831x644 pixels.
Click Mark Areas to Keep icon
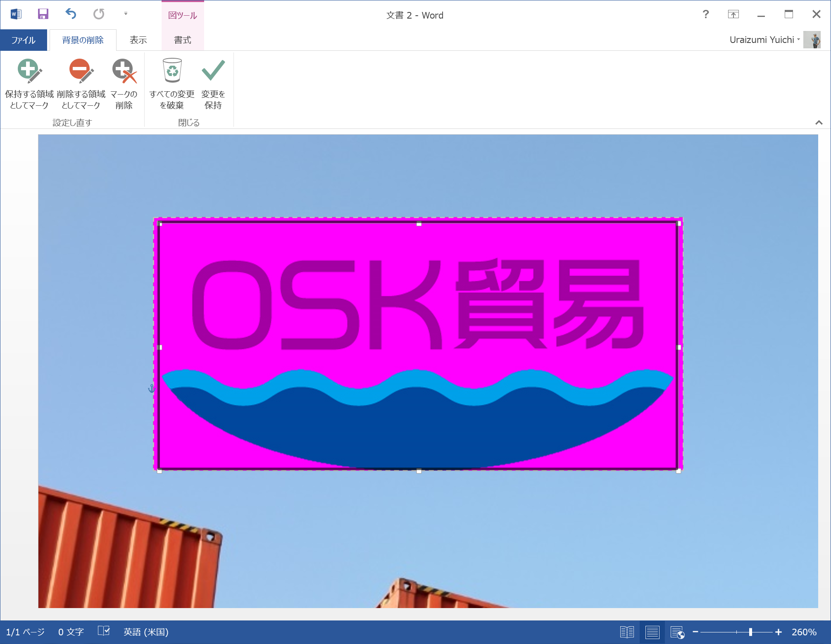point(29,71)
